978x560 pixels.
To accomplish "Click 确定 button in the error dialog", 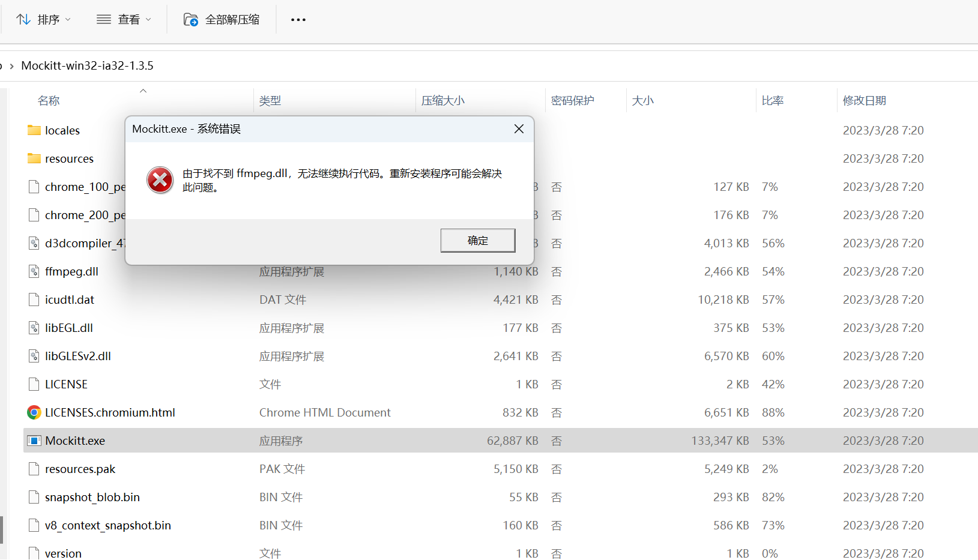I will [x=478, y=241].
